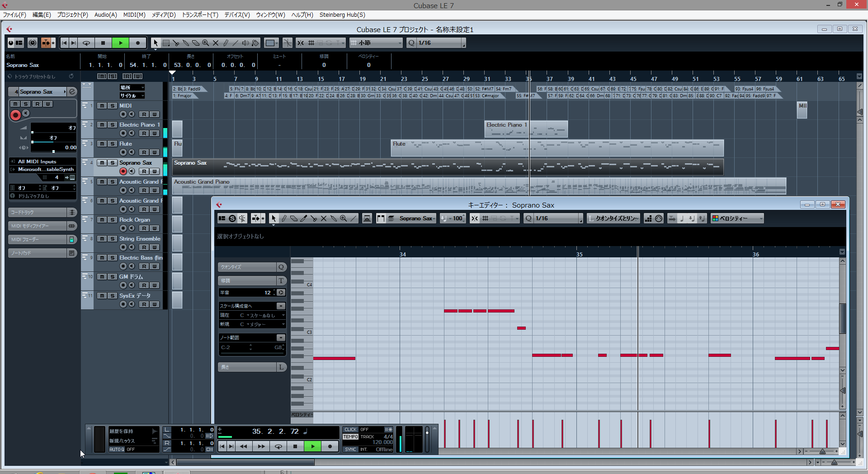Open Key Editor クオンタイズとリンク length dropdown
868x474 pixels.
point(613,218)
